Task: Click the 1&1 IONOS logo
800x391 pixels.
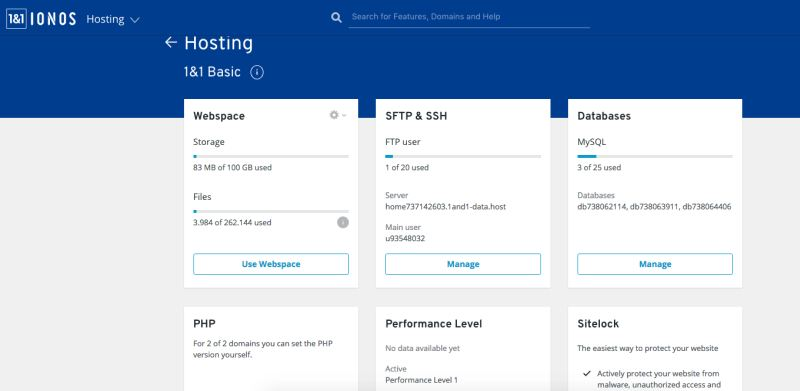Action: pyautogui.click(x=41, y=19)
